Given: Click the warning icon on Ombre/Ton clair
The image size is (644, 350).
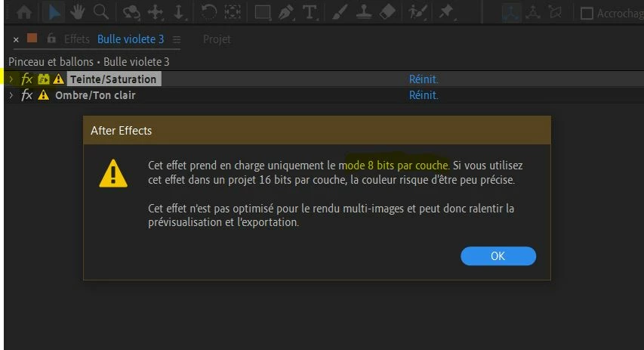Looking at the screenshot, I should [x=44, y=95].
